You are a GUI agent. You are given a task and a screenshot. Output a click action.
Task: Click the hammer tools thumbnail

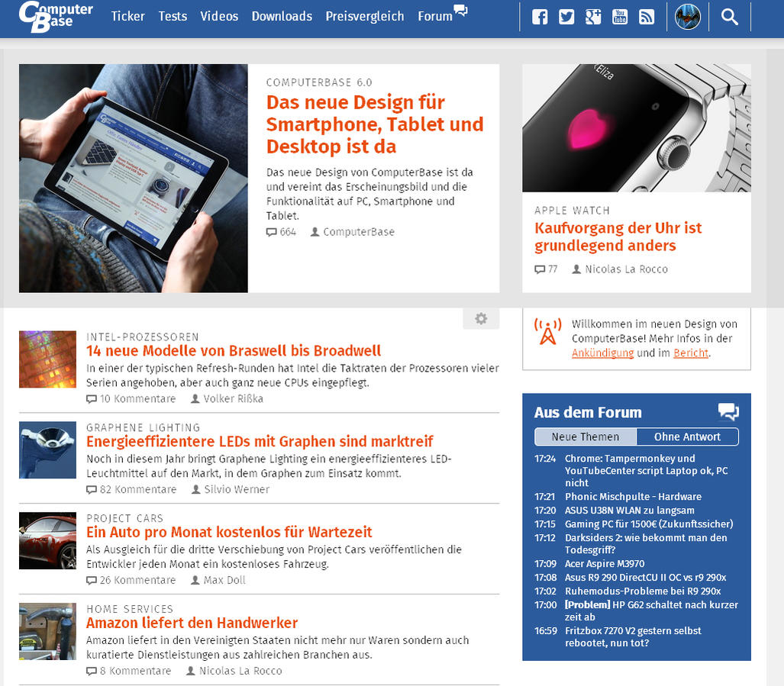click(47, 632)
